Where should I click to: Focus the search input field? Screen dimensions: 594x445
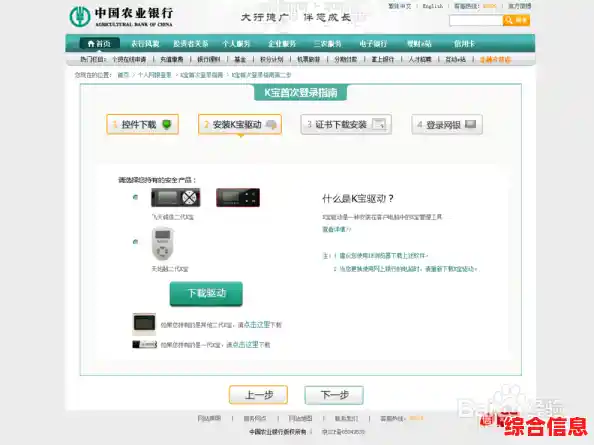[x=476, y=20]
